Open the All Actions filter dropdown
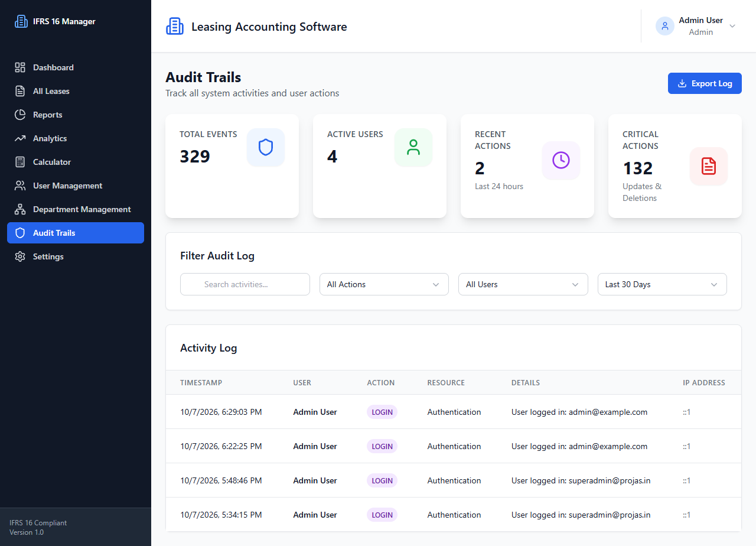The width and height of the screenshot is (756, 546). point(384,284)
